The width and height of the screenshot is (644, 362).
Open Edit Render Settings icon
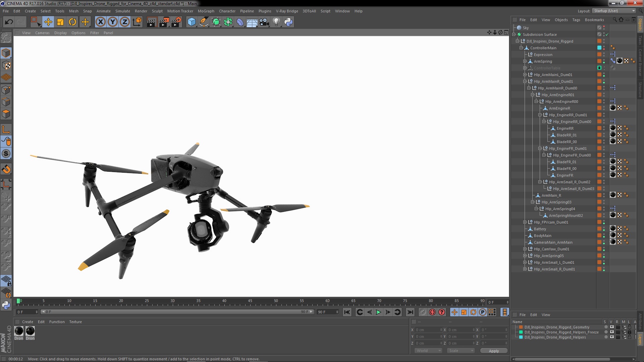tap(176, 22)
